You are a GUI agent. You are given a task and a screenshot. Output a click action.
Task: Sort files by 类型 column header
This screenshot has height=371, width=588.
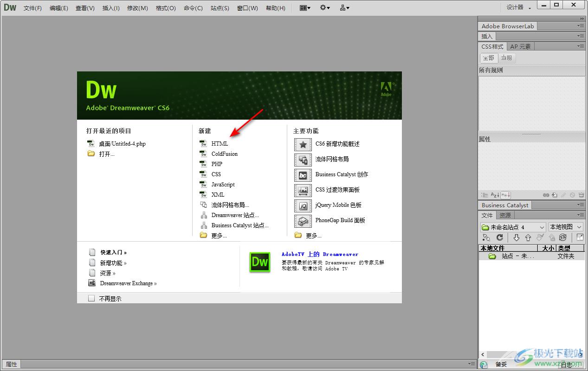570,248
